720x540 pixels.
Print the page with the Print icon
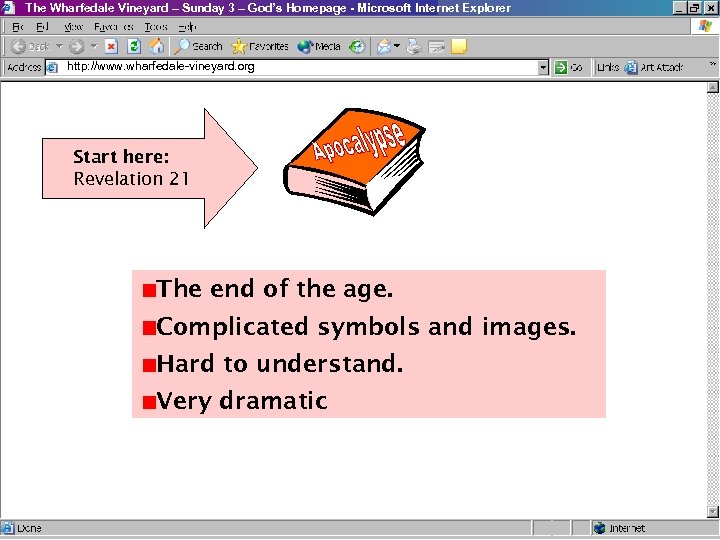coord(414,46)
